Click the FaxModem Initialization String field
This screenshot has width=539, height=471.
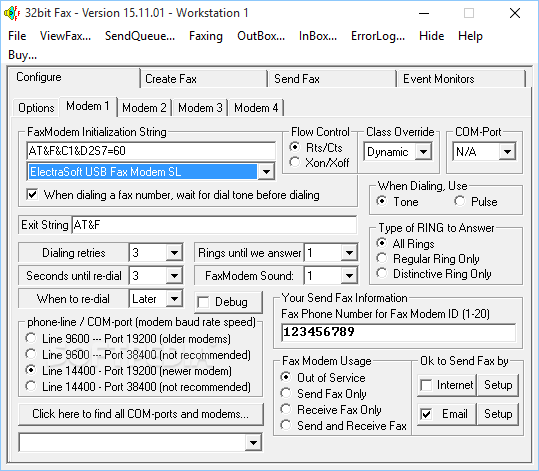(151, 151)
